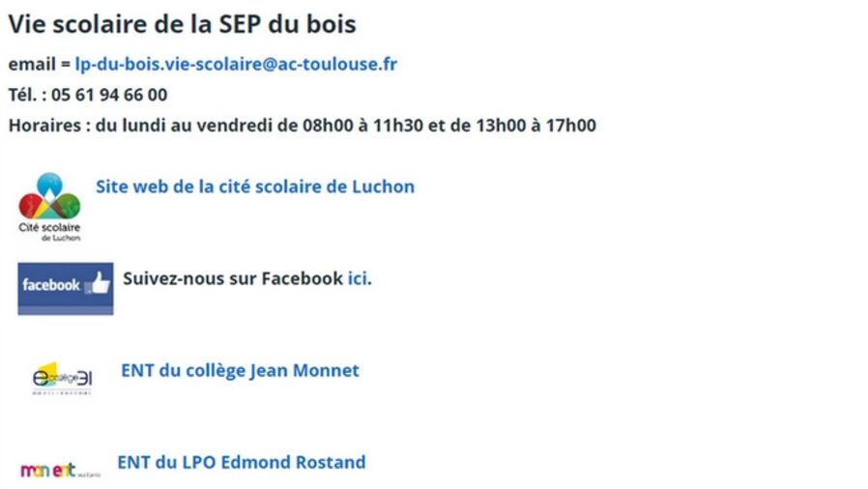Click the 'Suivez-nous sur Facebook' text
This screenshot has width=868, height=489.
click(232, 278)
